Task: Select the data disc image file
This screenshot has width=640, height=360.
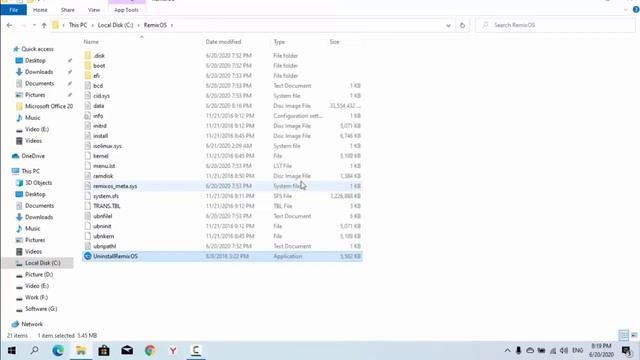Action: coord(222,106)
